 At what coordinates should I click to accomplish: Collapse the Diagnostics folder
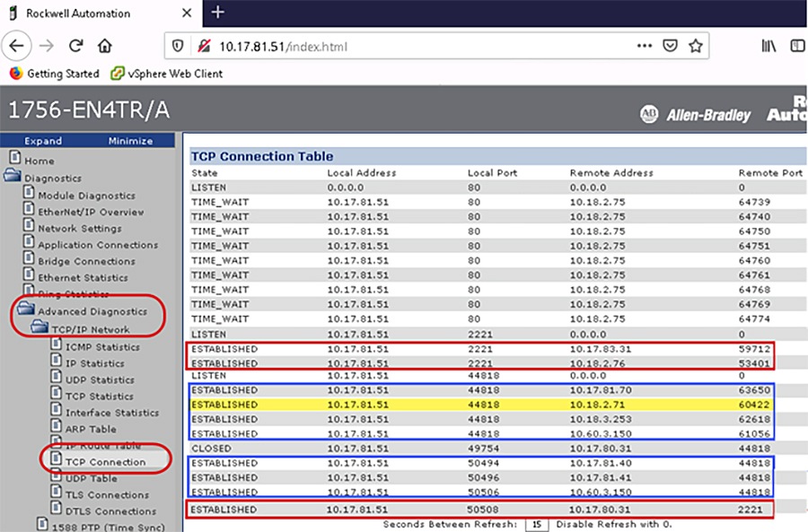[x=12, y=176]
